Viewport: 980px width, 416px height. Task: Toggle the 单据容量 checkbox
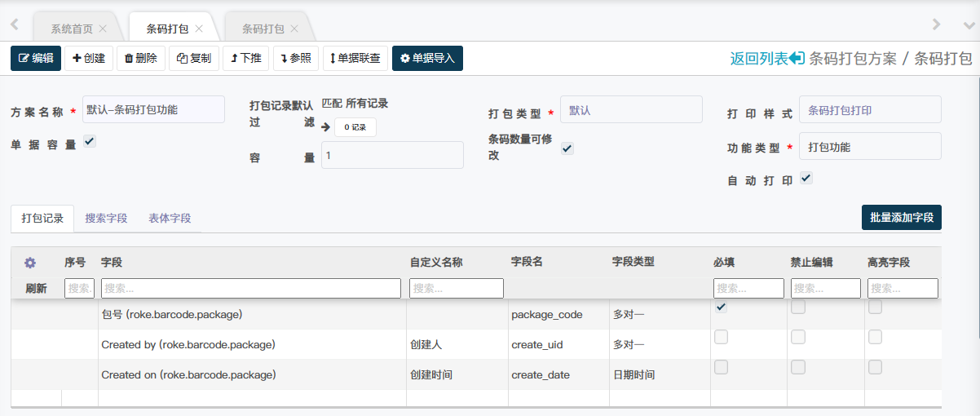(90, 141)
